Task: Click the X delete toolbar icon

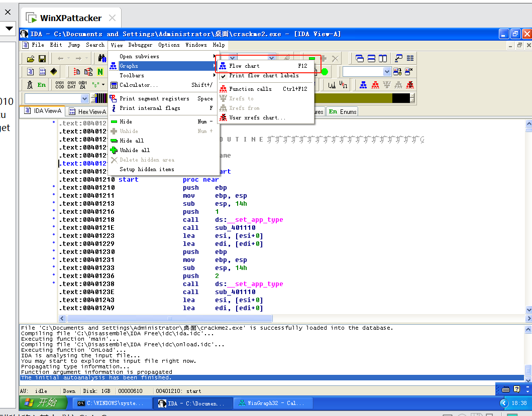Action: (335, 59)
